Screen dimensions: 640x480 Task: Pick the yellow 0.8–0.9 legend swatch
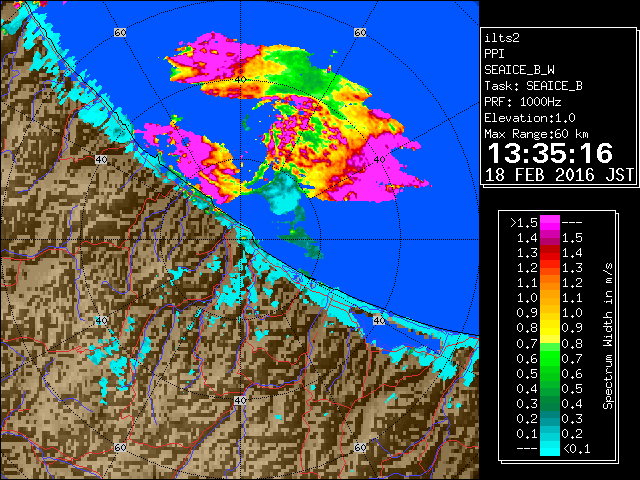point(550,328)
